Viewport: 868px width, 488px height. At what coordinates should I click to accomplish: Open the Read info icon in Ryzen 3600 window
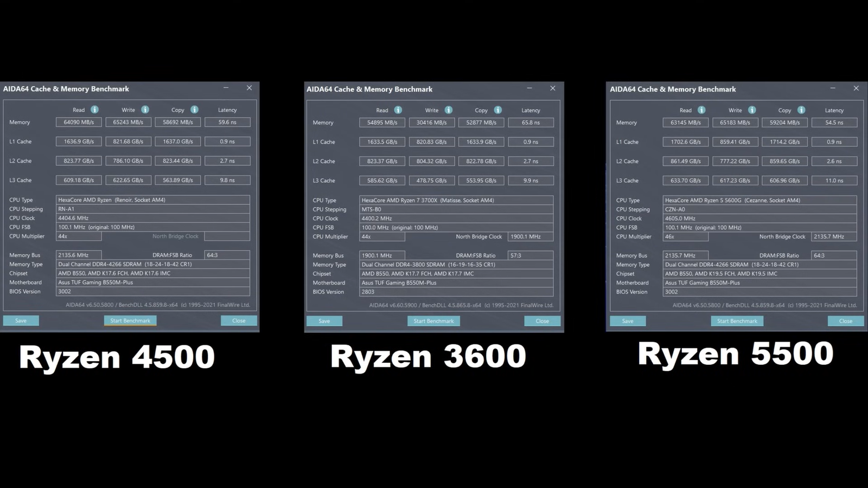(398, 110)
